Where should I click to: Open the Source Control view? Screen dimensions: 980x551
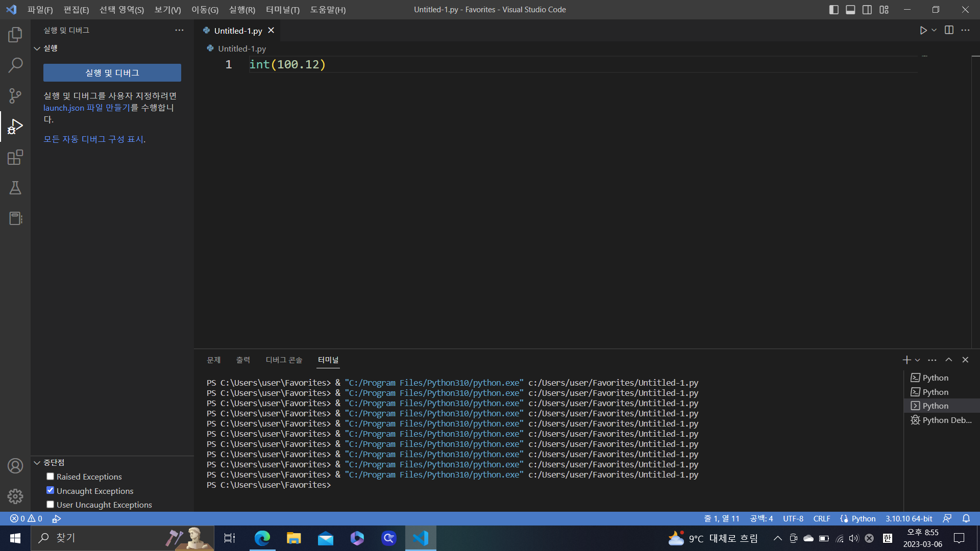coord(15,96)
